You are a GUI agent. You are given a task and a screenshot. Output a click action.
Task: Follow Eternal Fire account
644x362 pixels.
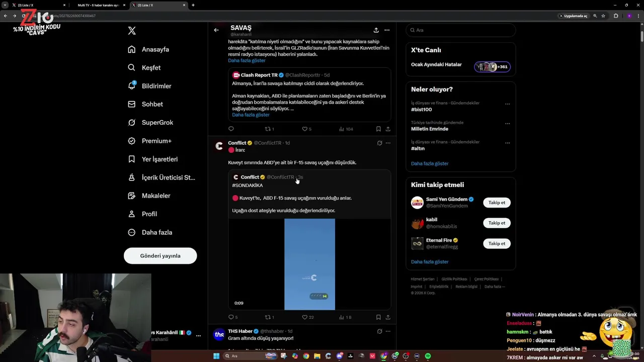(x=497, y=243)
